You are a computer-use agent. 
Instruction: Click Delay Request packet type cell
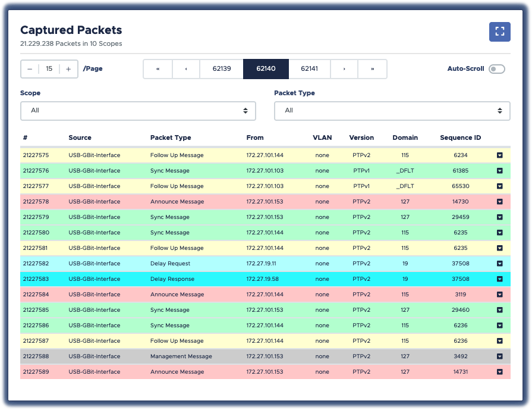[171, 264]
